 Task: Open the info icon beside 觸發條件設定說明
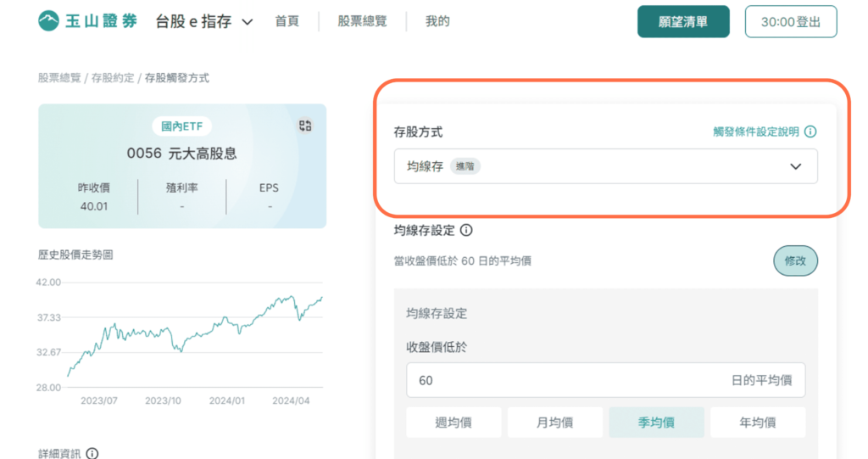(x=810, y=132)
